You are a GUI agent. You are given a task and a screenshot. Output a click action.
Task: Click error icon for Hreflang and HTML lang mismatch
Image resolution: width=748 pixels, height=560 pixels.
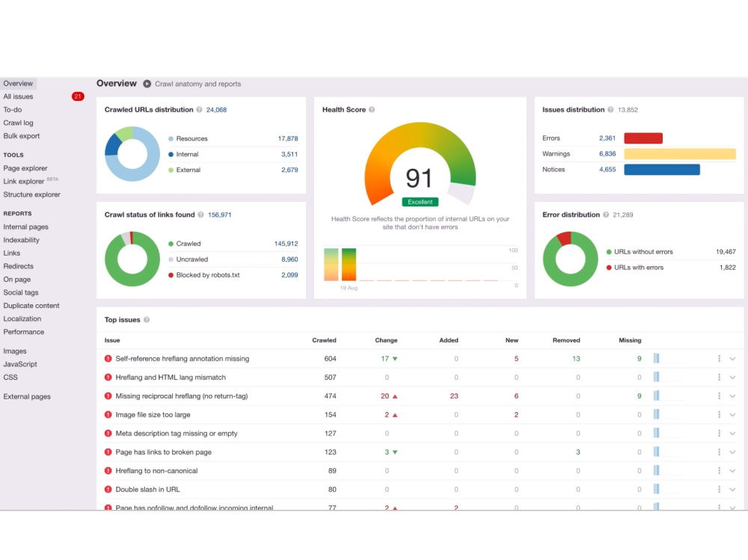pos(108,378)
